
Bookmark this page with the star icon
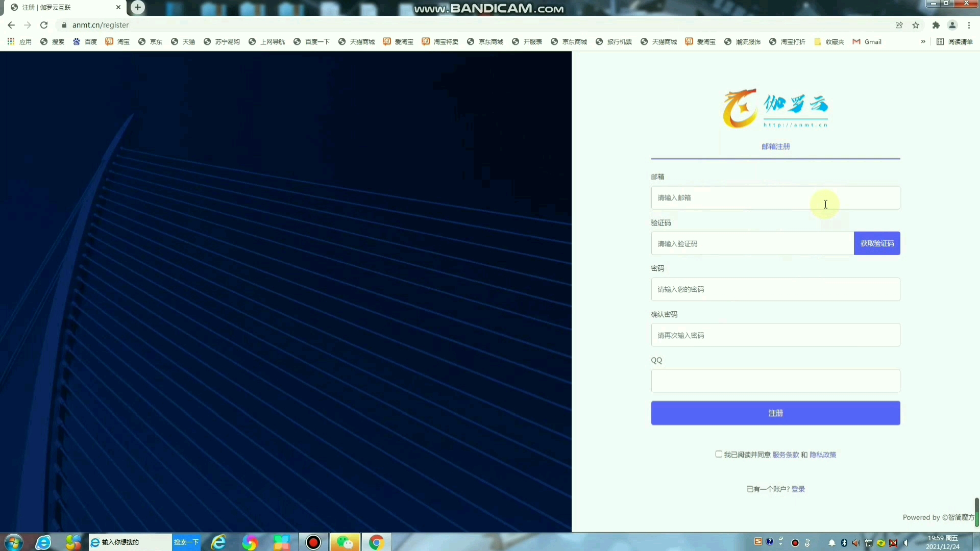pos(916,25)
